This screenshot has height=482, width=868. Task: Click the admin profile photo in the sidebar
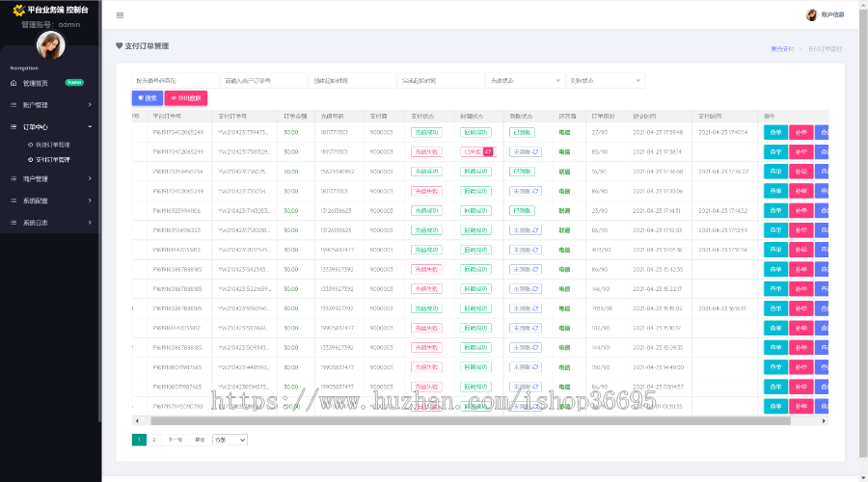click(50, 45)
